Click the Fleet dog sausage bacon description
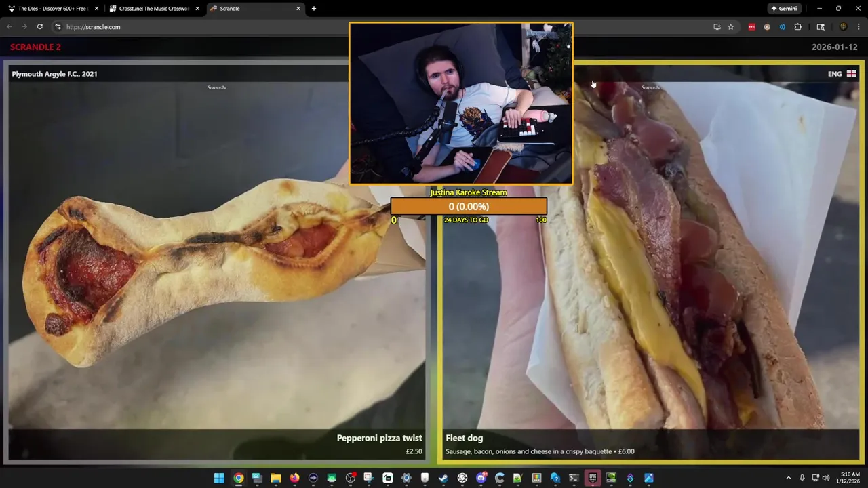This screenshot has height=488, width=868. point(540,451)
